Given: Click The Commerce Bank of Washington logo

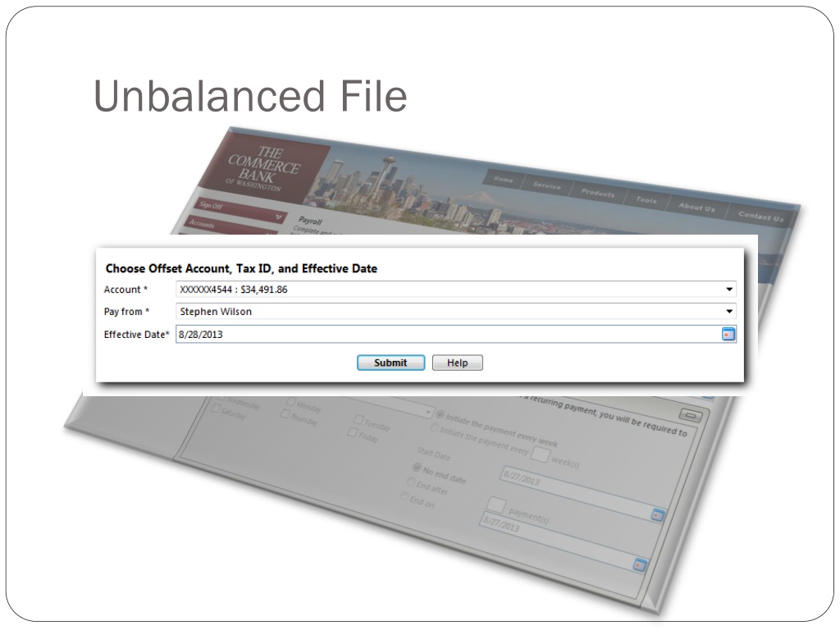Looking at the screenshot, I should (x=262, y=167).
